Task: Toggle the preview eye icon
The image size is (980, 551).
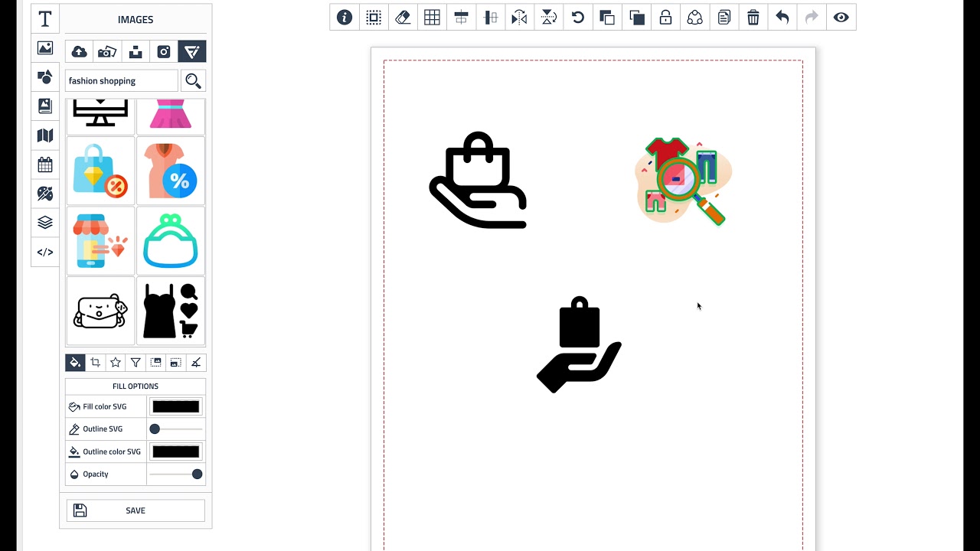Action: [841, 17]
